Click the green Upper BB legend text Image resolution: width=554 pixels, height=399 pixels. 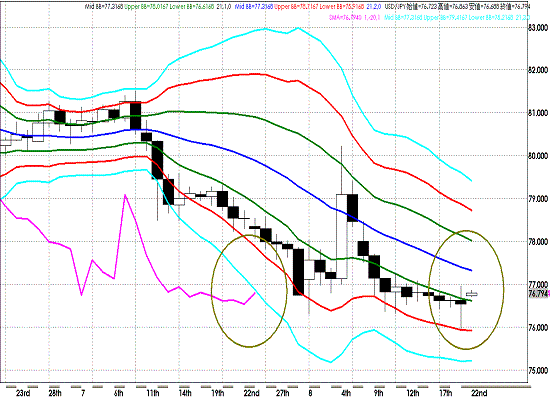146,7
